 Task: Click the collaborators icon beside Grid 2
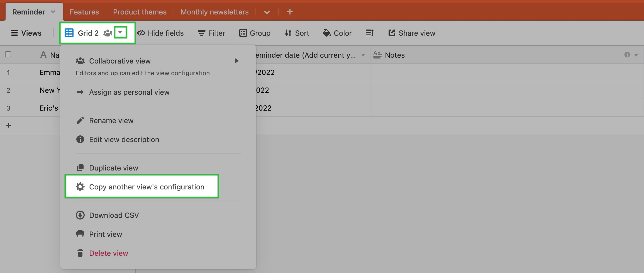[108, 33]
